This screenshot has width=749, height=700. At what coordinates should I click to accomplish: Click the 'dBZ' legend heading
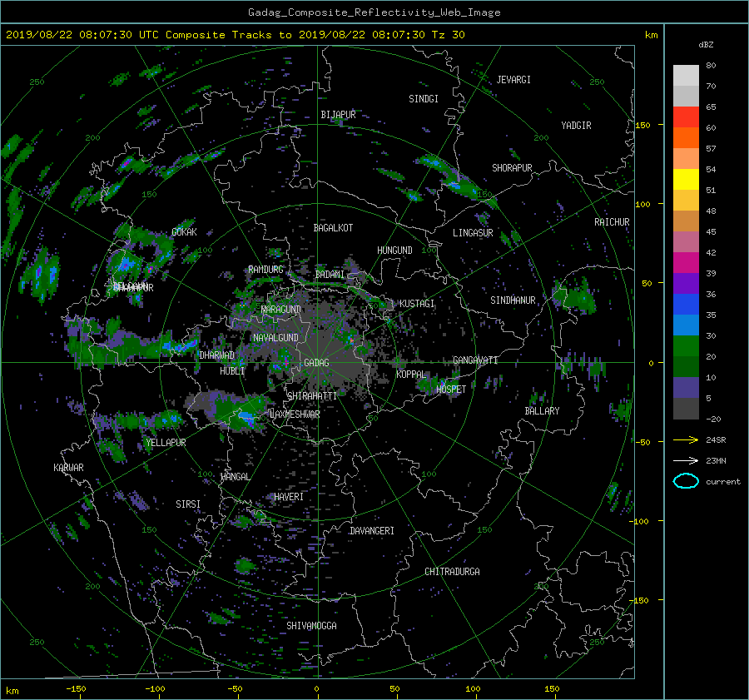point(706,45)
